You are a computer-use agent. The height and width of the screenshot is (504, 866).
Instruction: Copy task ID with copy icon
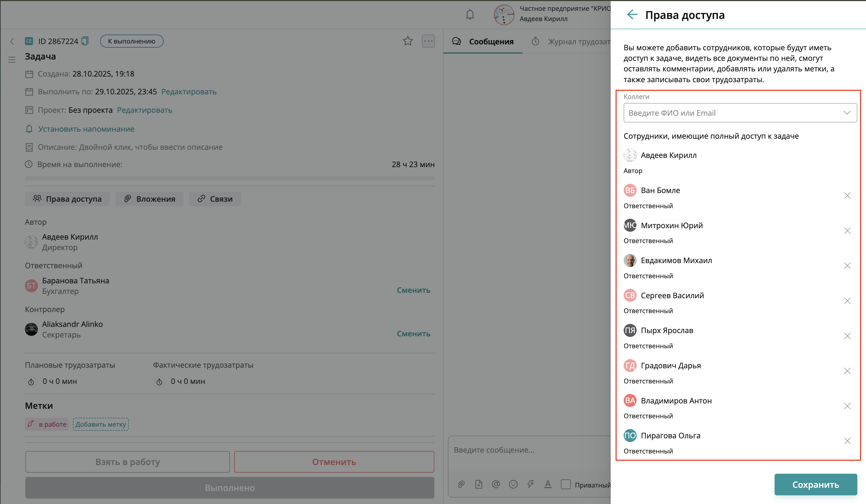click(85, 41)
